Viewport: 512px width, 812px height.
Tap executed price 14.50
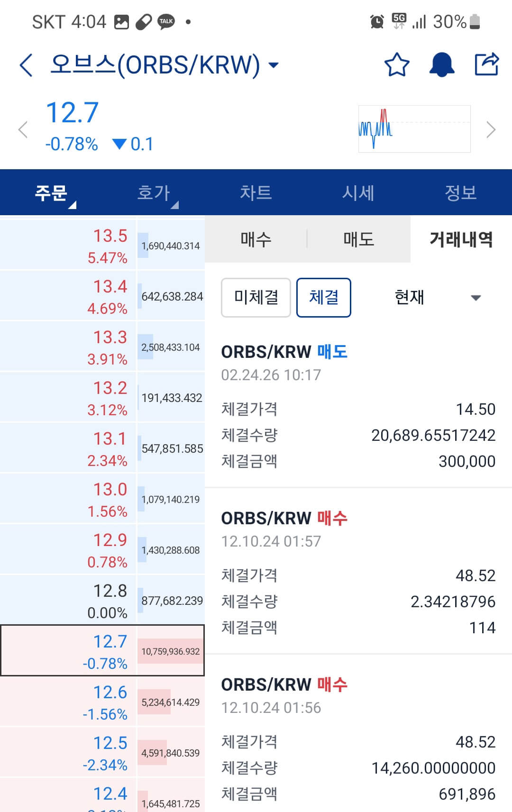[475, 409]
